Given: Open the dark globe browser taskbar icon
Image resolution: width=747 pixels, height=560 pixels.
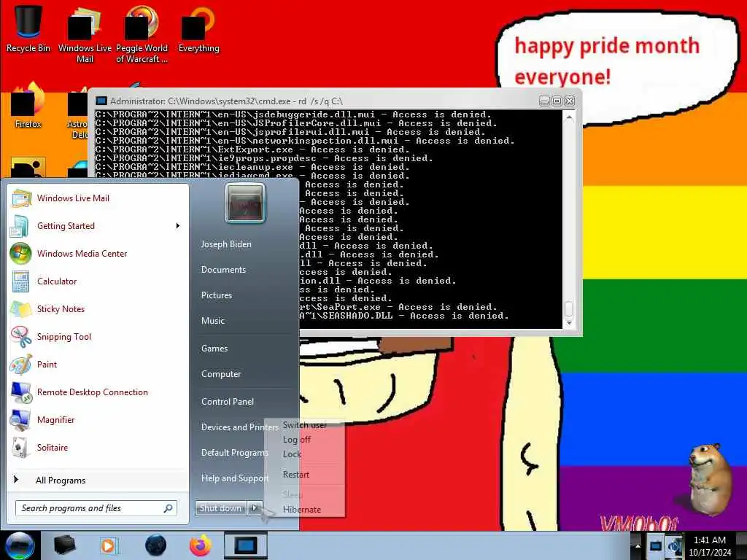Looking at the screenshot, I should click(x=156, y=545).
